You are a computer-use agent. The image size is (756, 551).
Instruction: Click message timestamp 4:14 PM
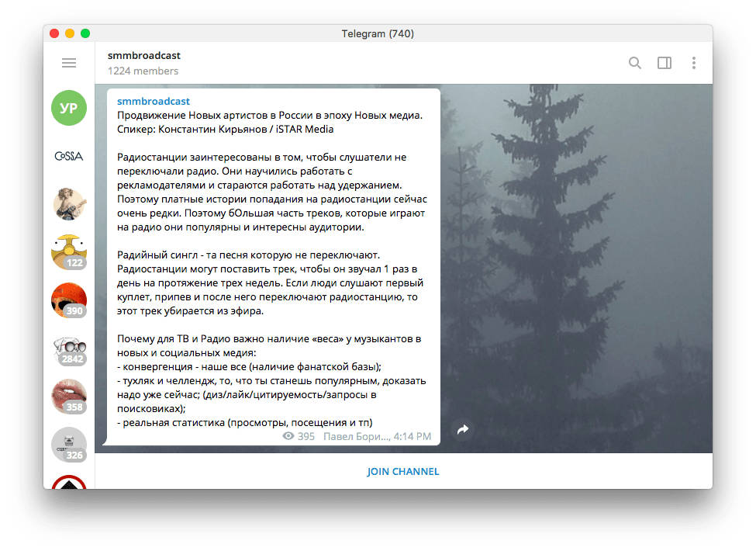pos(413,437)
